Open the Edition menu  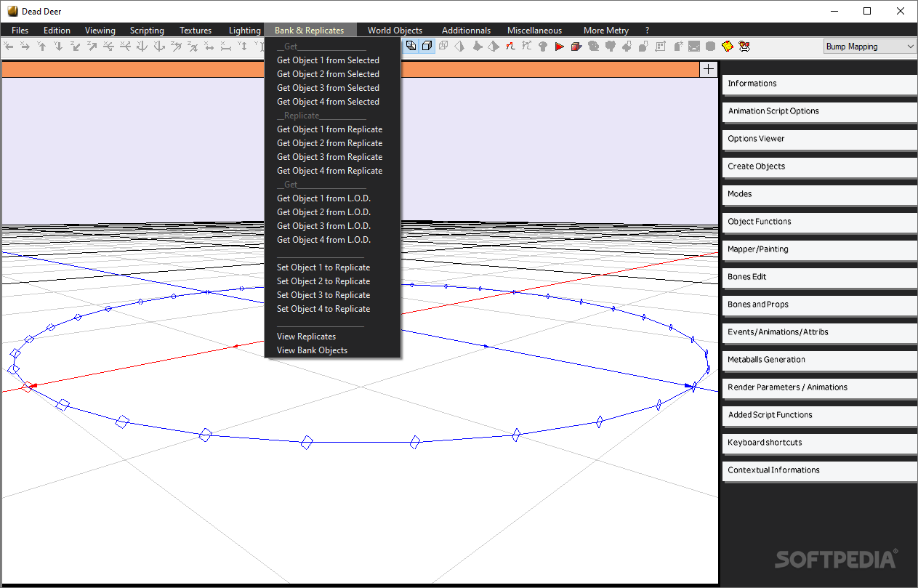[x=57, y=31]
